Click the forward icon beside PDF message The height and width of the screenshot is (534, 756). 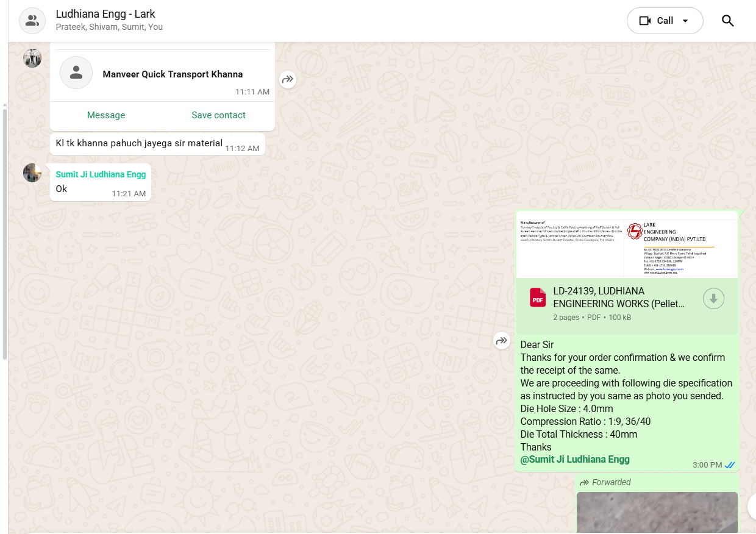pos(502,341)
